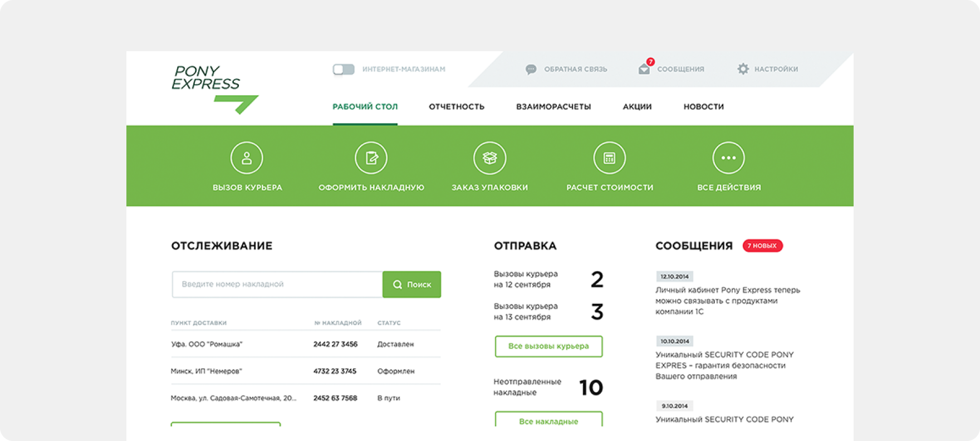Click the all actions three-dots icon
980x441 pixels.
728,158
